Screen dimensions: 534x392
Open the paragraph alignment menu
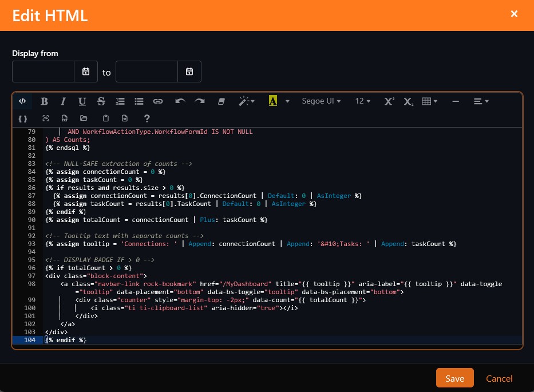tap(481, 101)
